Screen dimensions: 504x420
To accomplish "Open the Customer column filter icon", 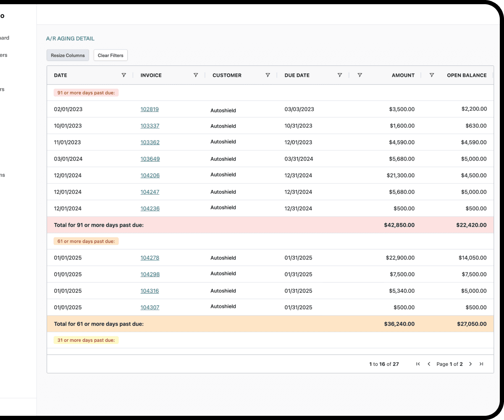I will pos(268,75).
